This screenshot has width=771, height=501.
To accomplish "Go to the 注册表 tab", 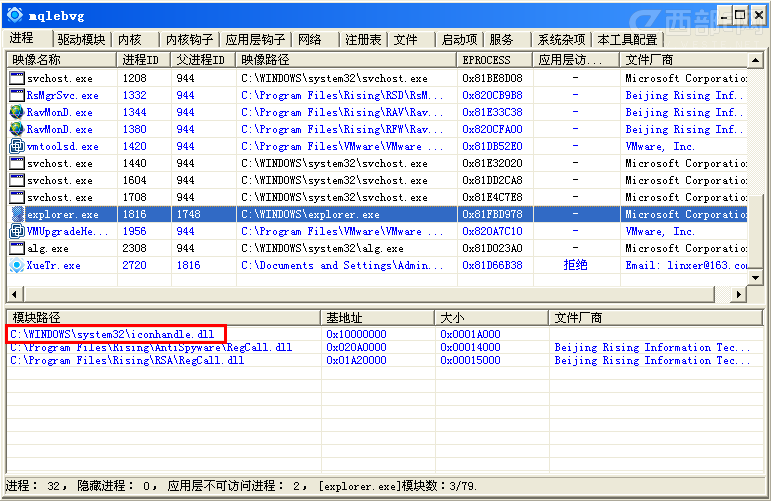I will pos(363,40).
